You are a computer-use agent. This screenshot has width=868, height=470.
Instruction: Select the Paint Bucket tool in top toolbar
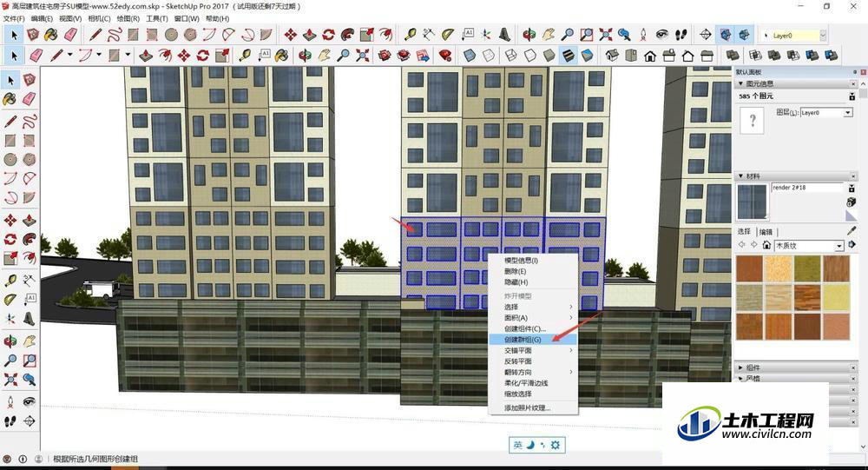[51, 35]
